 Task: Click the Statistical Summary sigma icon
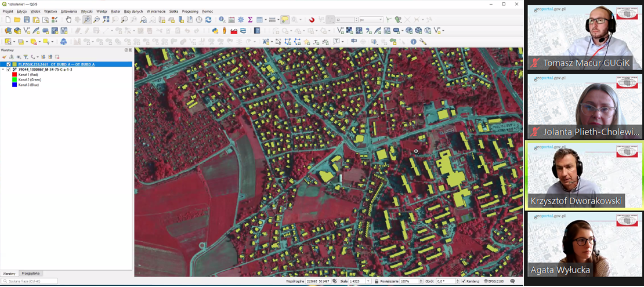coord(250,20)
